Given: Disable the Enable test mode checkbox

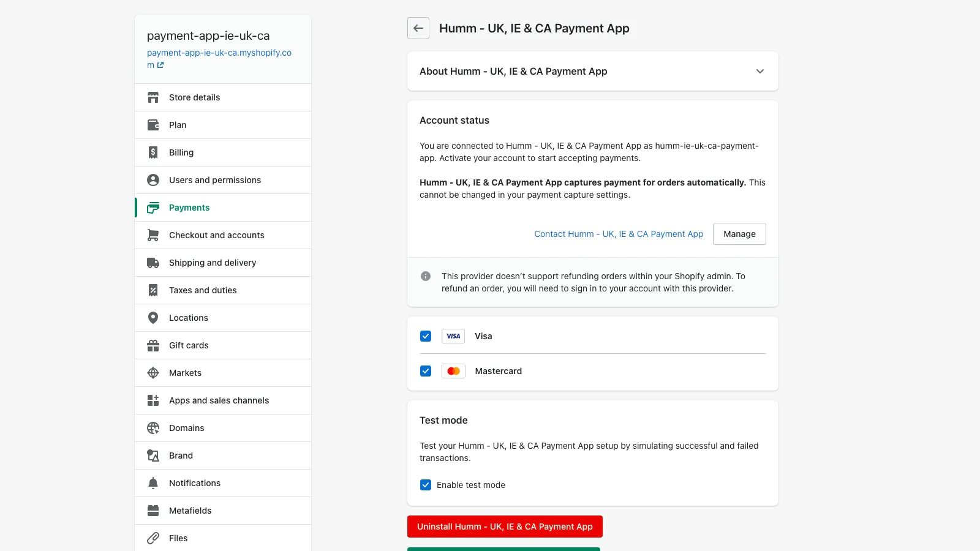Looking at the screenshot, I should [426, 485].
